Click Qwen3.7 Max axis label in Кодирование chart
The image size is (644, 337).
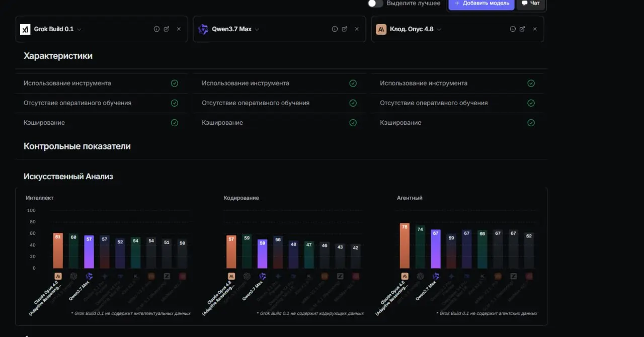253,291
